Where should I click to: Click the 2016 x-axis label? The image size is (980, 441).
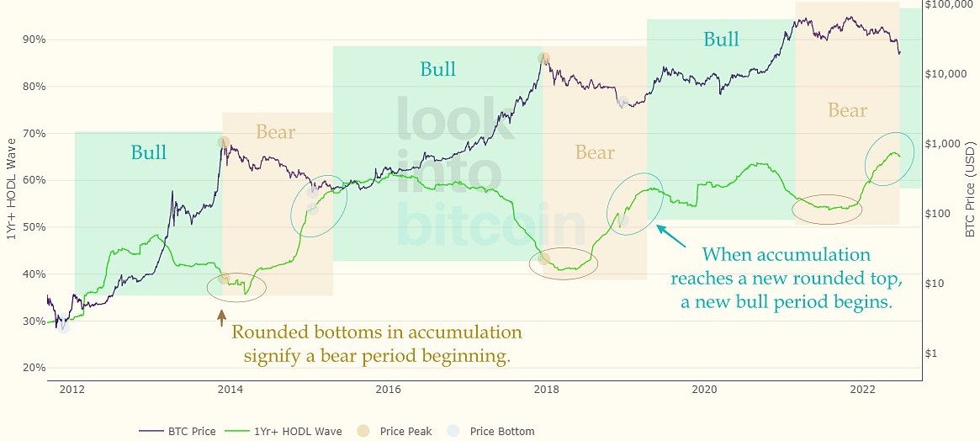click(387, 390)
